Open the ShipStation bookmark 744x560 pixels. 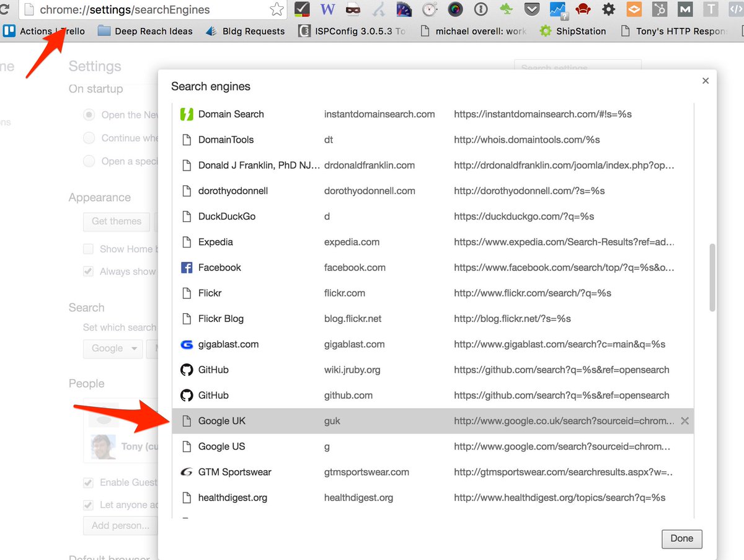click(x=572, y=31)
